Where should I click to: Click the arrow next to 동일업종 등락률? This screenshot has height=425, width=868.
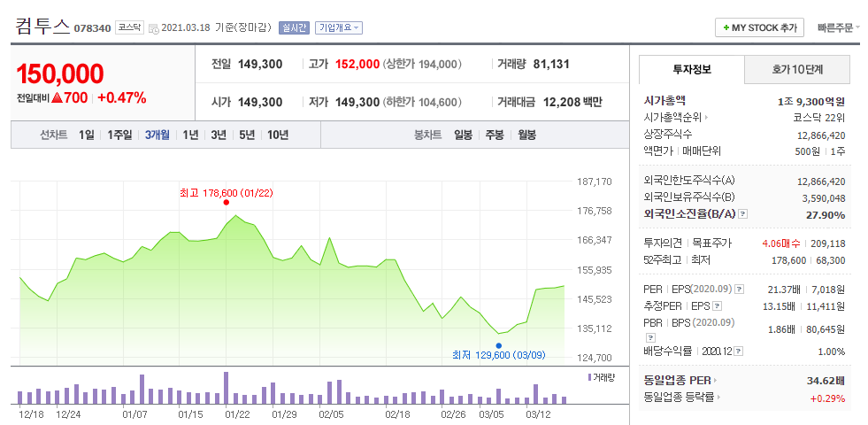pos(719,398)
